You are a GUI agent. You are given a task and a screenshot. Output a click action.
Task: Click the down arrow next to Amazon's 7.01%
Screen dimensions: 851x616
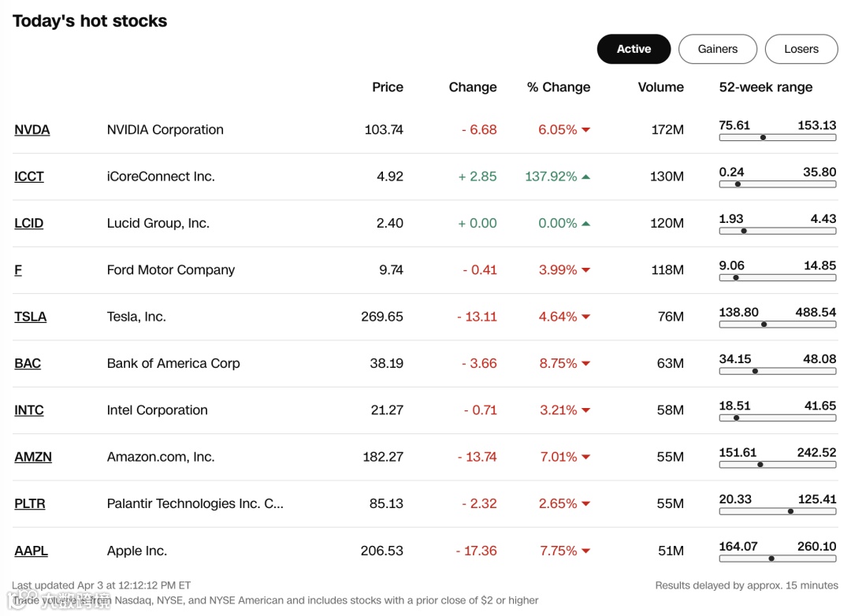coord(586,458)
